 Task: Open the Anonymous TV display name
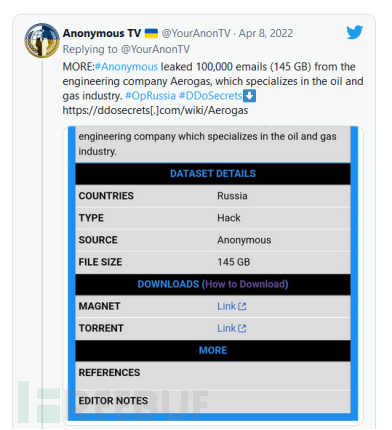102,33
